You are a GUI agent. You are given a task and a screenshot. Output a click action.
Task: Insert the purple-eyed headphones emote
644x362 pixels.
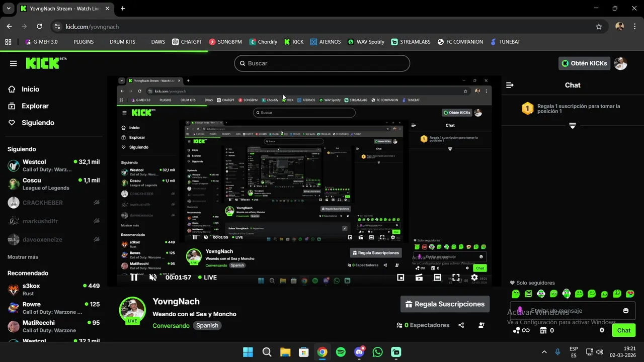pyautogui.click(x=567, y=294)
